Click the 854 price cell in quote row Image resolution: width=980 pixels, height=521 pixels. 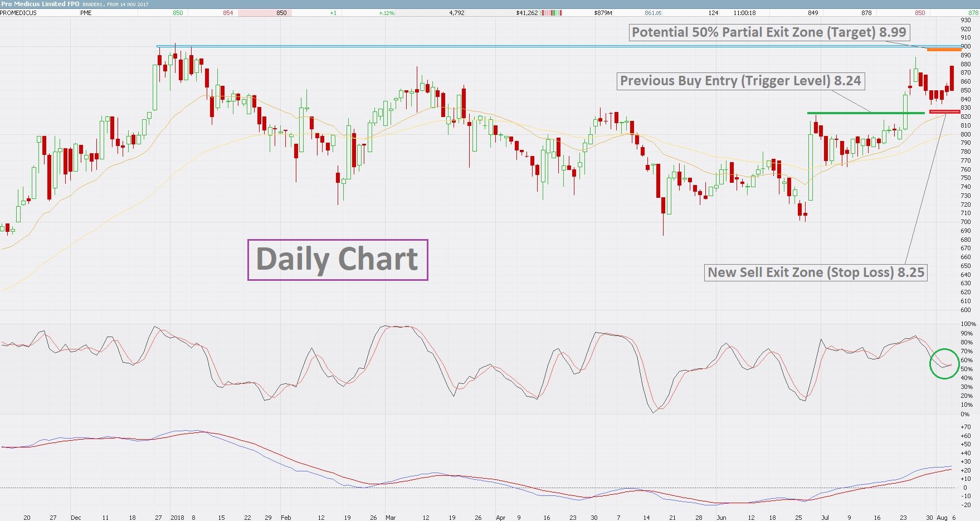(x=228, y=13)
